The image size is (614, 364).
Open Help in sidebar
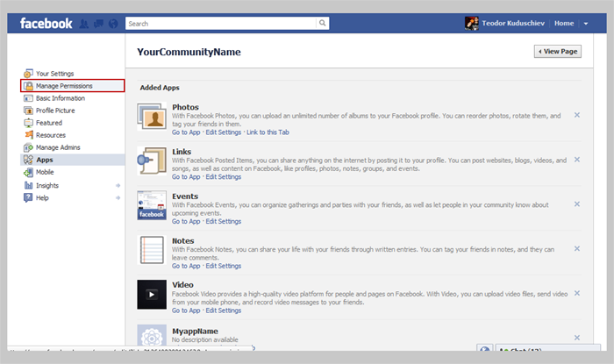[42, 197]
